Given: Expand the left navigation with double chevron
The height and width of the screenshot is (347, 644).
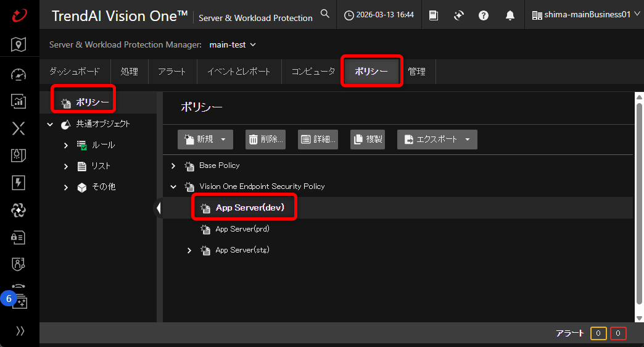Looking at the screenshot, I should pos(20,331).
